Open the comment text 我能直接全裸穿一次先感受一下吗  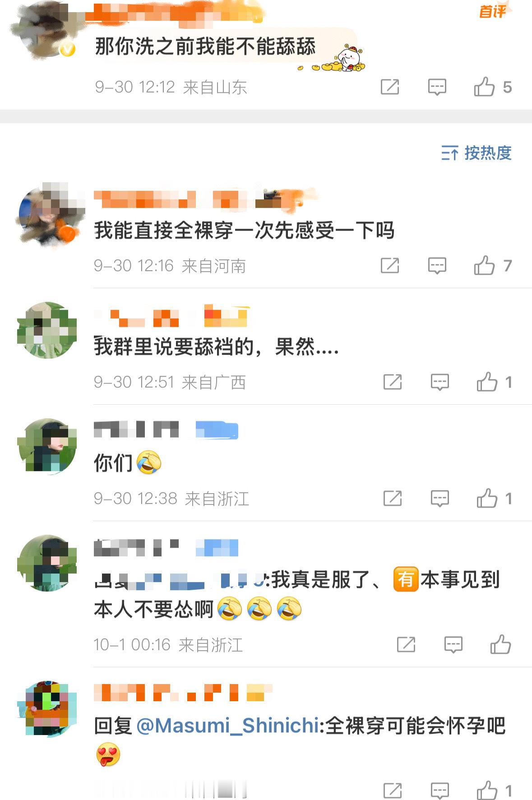click(x=244, y=231)
